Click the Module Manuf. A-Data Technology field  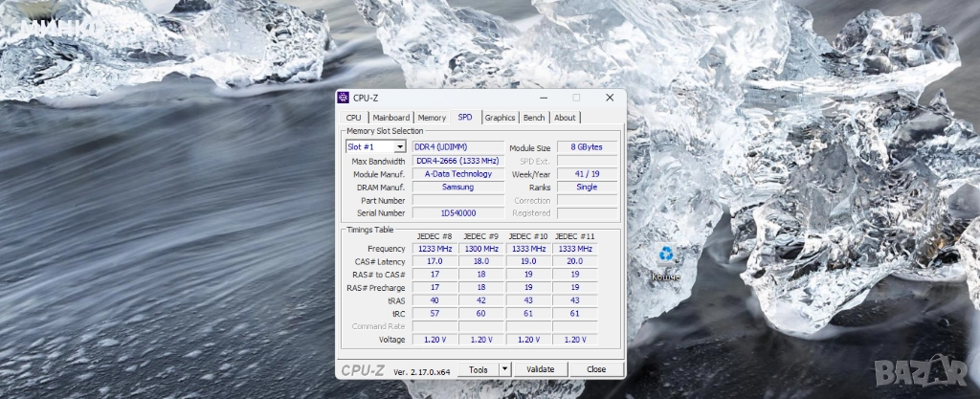coord(457,174)
